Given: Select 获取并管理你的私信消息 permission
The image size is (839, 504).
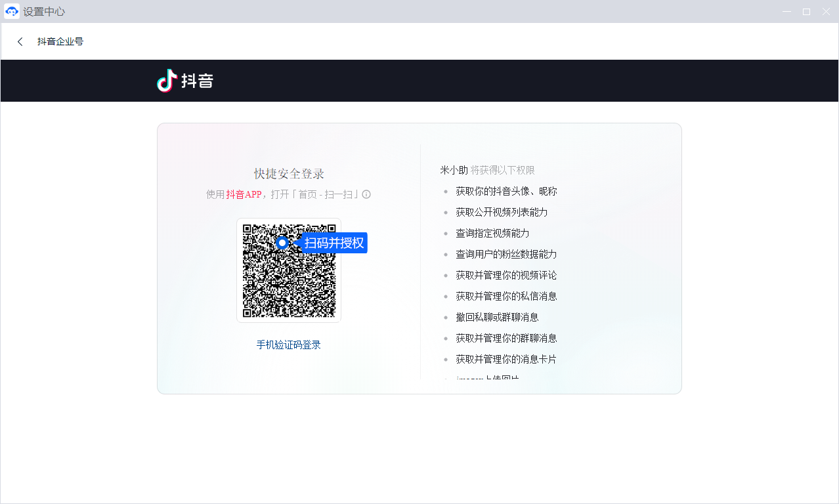Looking at the screenshot, I should point(506,296).
